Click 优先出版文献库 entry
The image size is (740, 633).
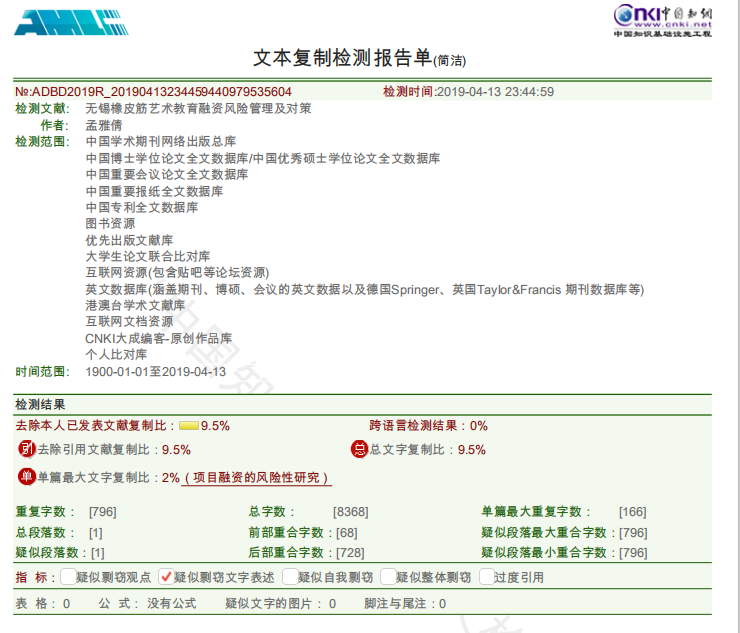click(x=129, y=240)
